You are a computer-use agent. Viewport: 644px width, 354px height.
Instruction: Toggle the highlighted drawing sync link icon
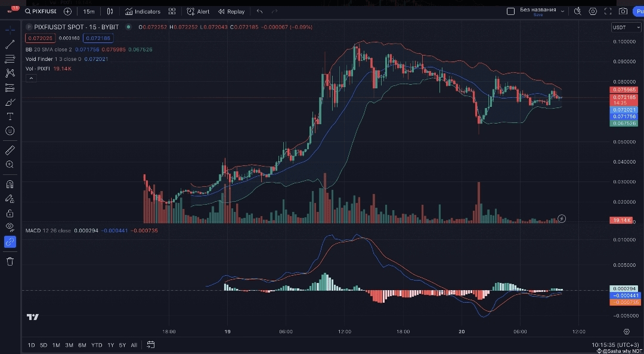[x=10, y=242]
